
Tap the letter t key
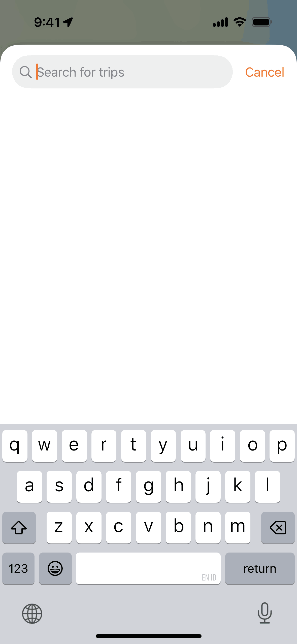(x=134, y=446)
